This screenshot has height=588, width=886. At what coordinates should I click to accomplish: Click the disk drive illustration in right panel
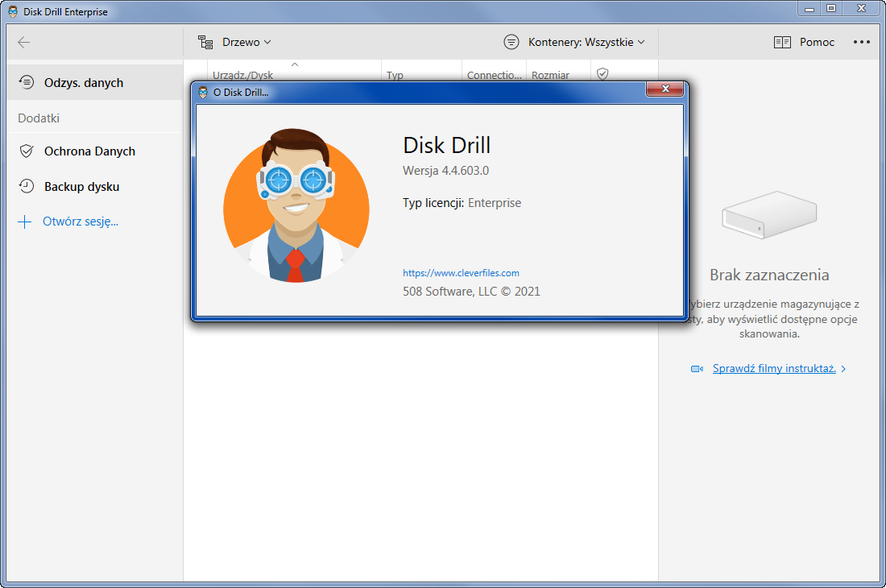[769, 214]
